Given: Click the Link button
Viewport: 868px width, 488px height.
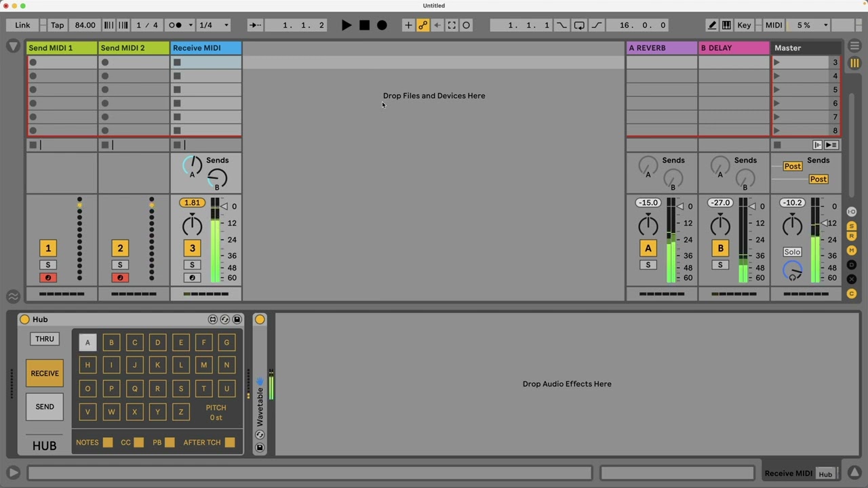Looking at the screenshot, I should point(22,25).
